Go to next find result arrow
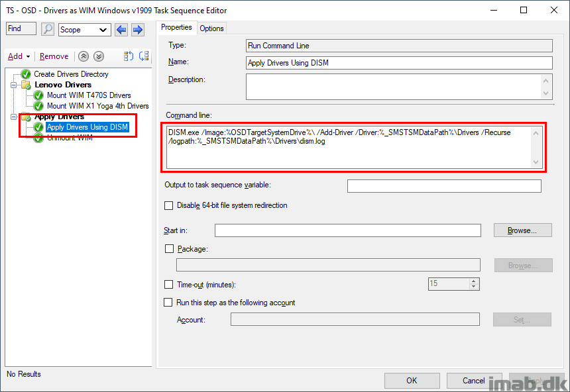 click(x=138, y=29)
